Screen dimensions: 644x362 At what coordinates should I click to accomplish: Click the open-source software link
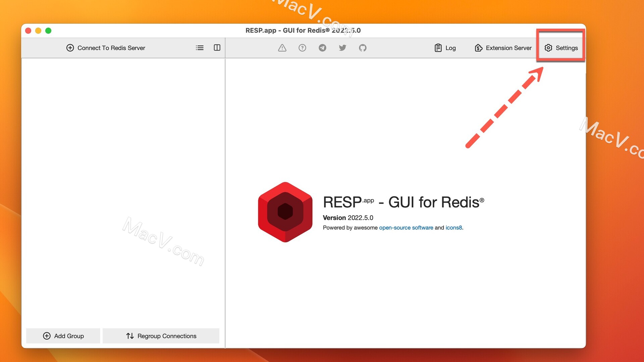point(406,227)
